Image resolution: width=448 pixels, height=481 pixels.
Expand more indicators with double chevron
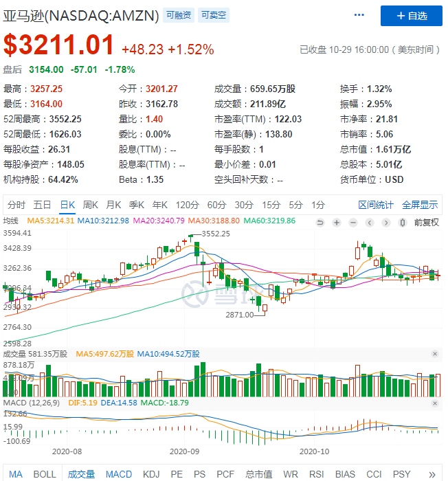(x=432, y=474)
